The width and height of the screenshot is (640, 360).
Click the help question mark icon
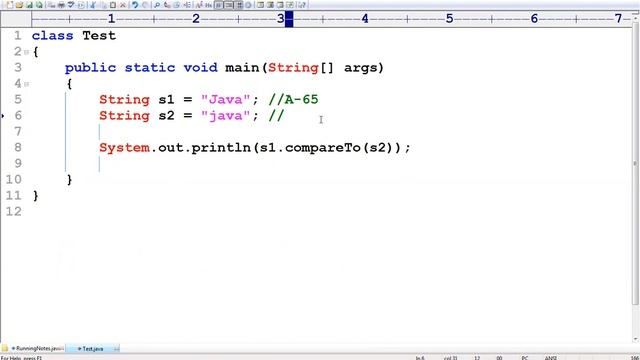(302, 5)
